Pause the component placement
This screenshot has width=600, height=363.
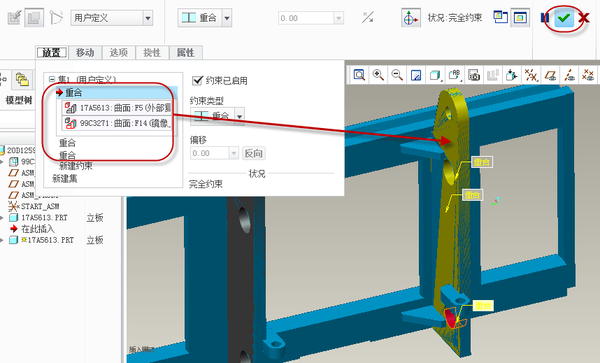tap(545, 18)
